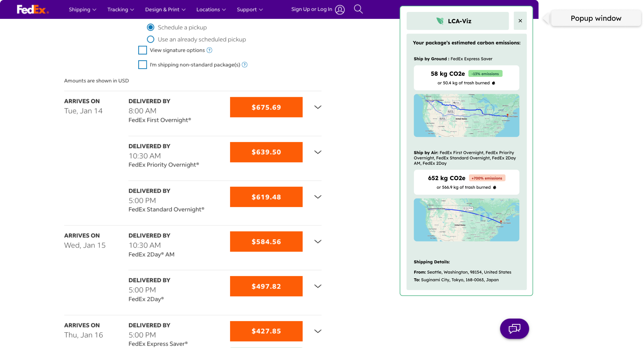Close the LCA-Viz popup window
Viewport: 644px width, 348px height.
point(520,21)
